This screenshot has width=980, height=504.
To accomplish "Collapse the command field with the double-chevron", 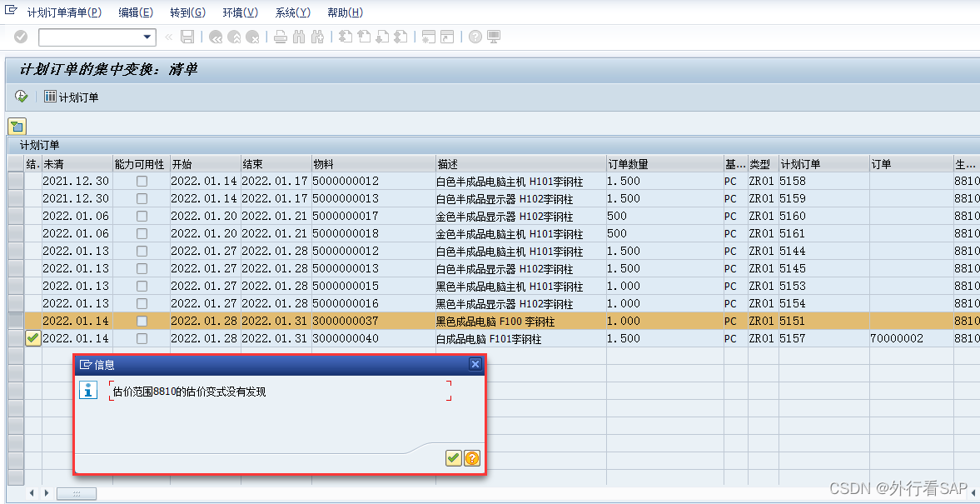I will [168, 37].
